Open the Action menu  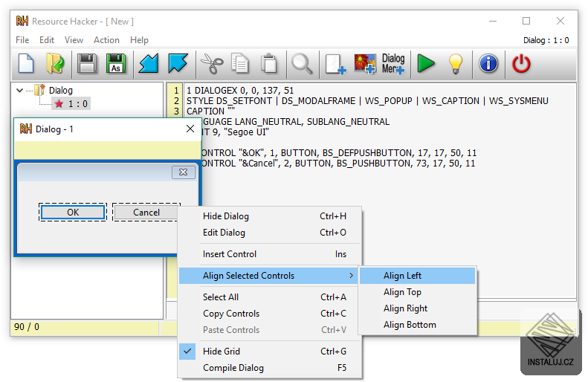106,40
